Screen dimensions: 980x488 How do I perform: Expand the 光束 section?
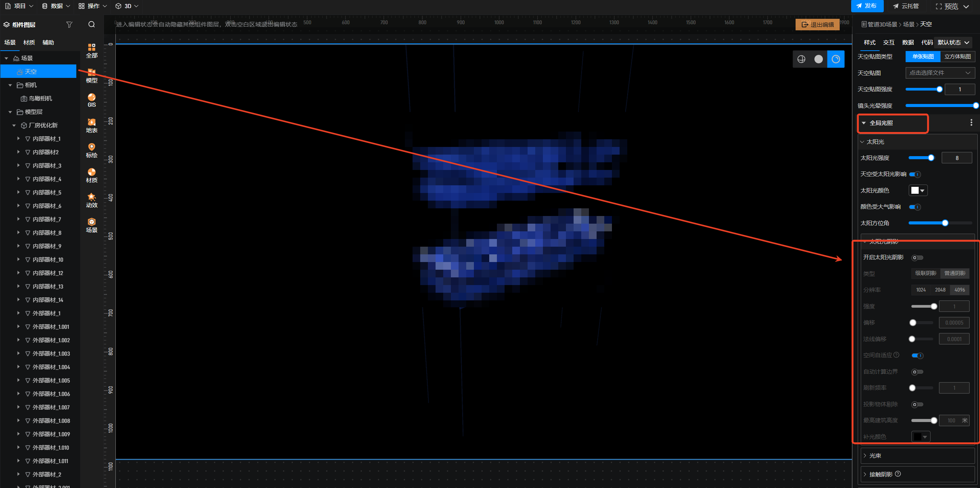tap(875, 456)
